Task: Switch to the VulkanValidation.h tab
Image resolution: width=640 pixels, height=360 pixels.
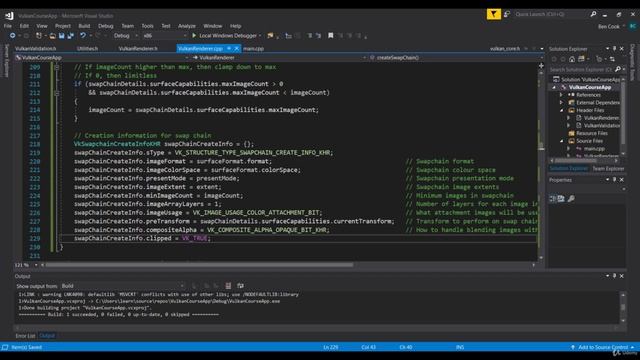Action: [x=36, y=49]
